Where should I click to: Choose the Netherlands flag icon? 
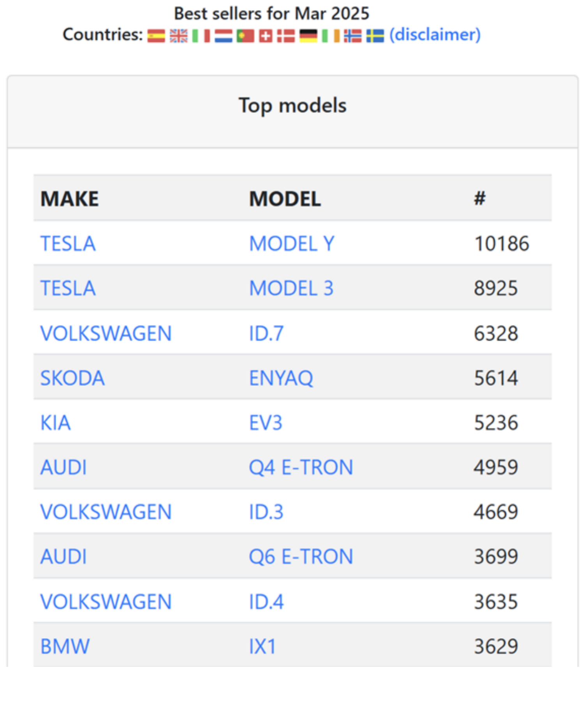[x=223, y=36]
